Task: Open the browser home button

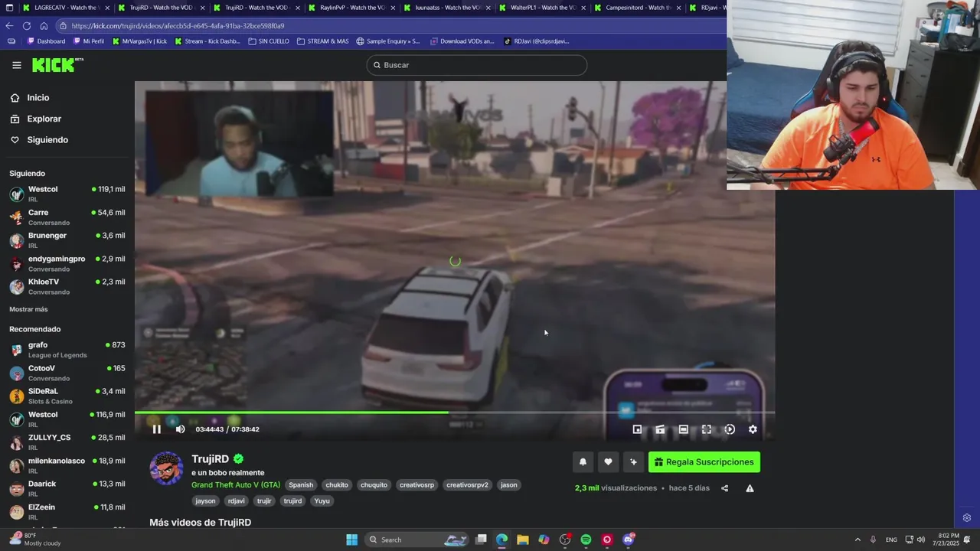Action: click(x=44, y=26)
